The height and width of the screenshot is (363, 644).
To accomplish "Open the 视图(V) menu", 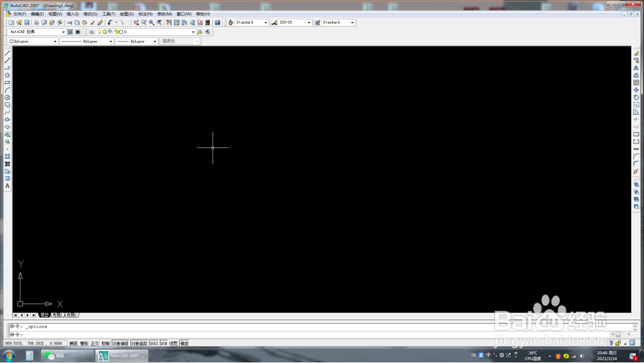I will pos(55,14).
